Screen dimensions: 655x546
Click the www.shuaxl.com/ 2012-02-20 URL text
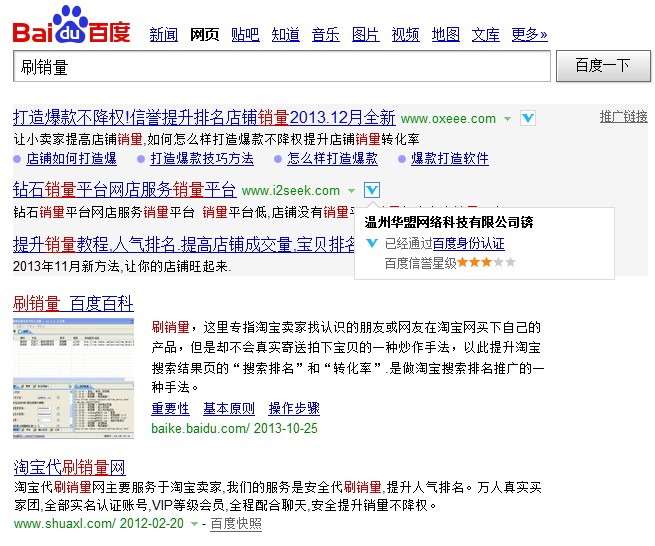(99, 523)
